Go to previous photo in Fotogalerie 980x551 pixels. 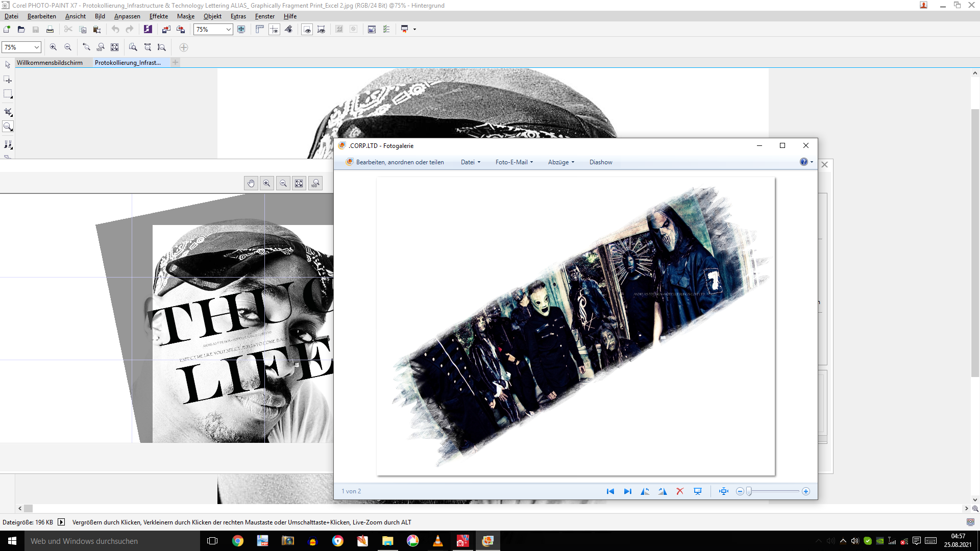pyautogui.click(x=610, y=491)
